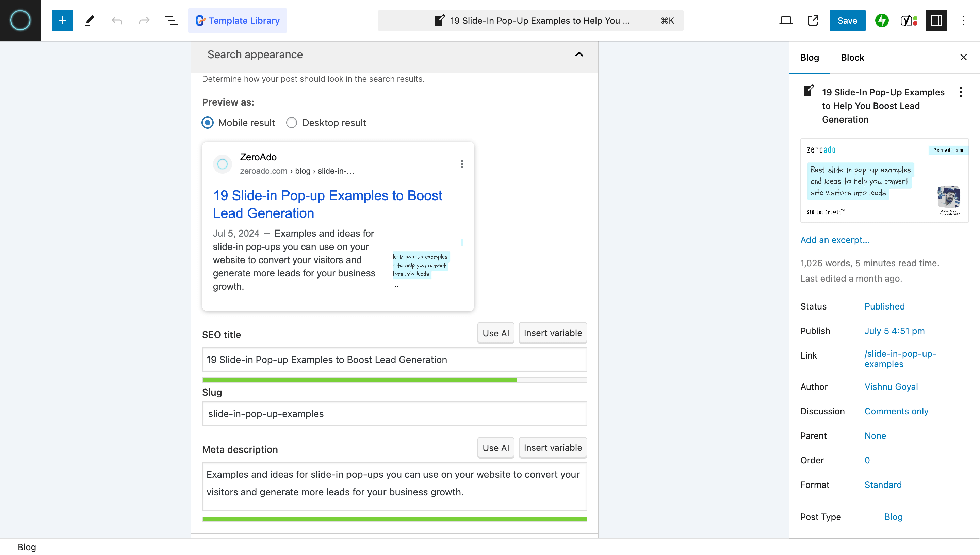
Task: Click Add an excerpt link
Action: pyautogui.click(x=835, y=240)
